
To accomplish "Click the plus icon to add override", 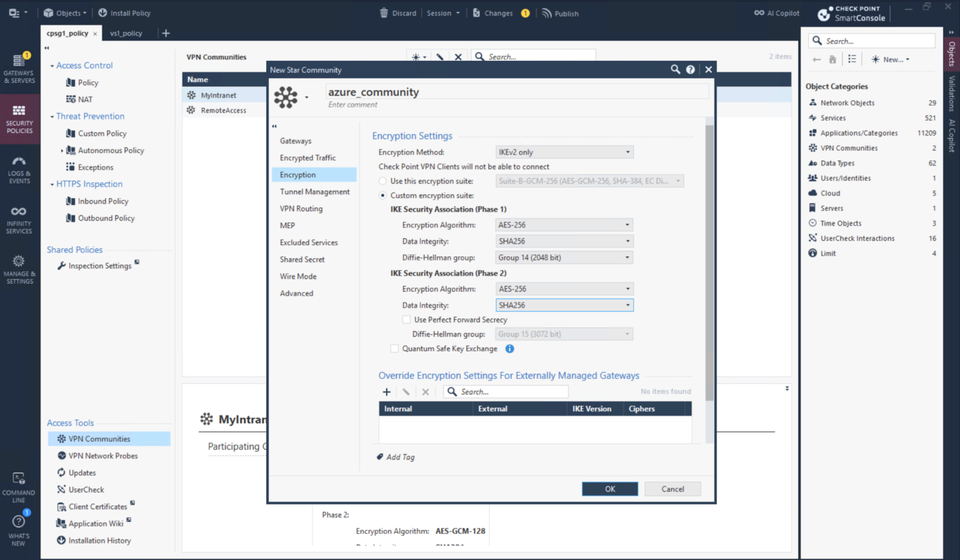I will [387, 392].
